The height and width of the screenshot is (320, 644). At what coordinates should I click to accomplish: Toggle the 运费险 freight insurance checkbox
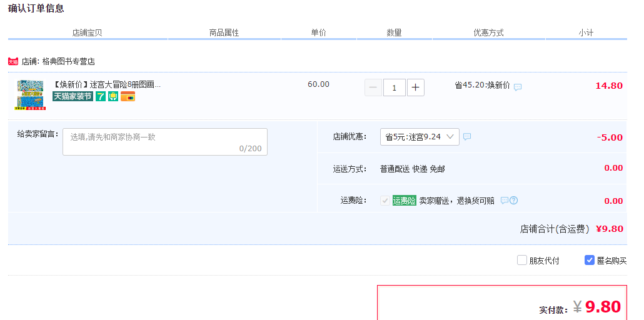[385, 201]
